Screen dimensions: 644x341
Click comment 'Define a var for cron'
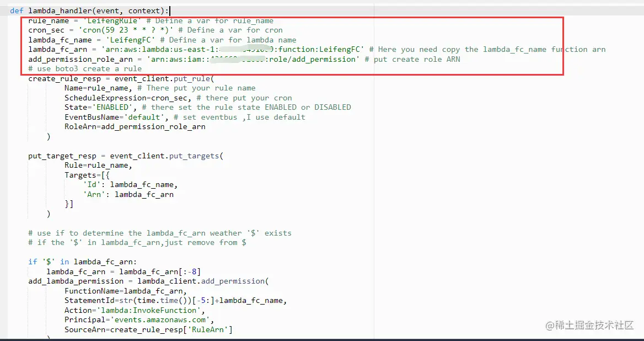click(230, 30)
